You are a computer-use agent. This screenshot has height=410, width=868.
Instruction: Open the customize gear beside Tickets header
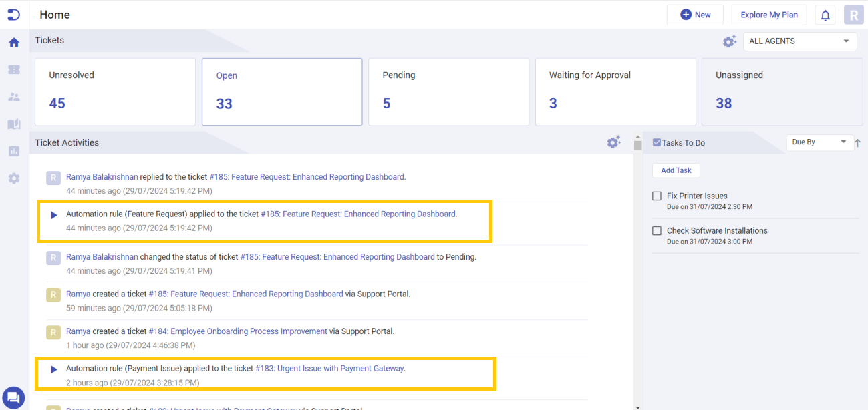coord(730,41)
